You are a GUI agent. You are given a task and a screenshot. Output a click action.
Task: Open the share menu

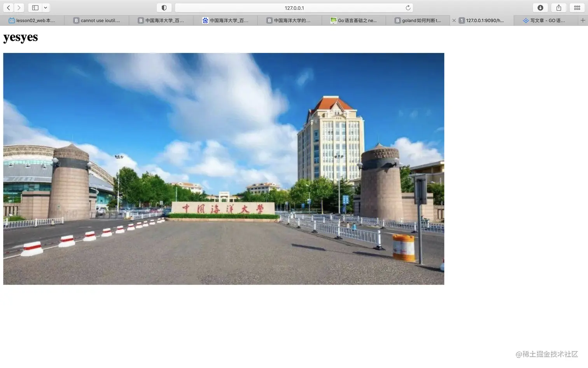559,8
